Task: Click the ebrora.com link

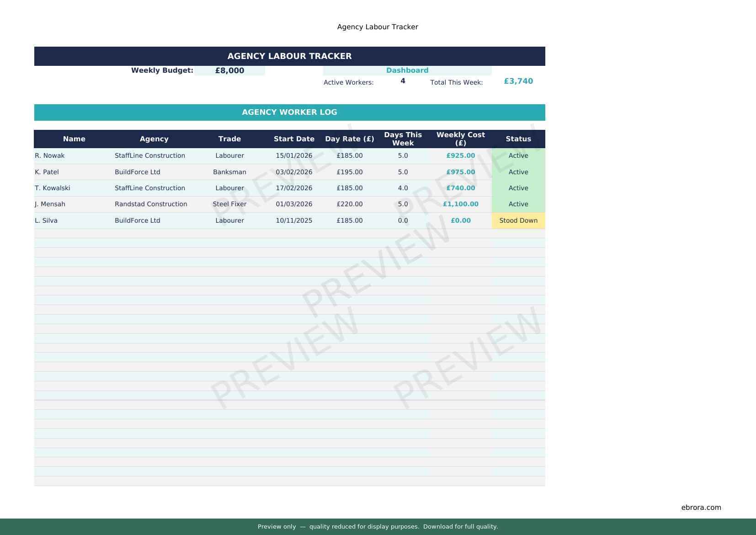Action: 701,508
